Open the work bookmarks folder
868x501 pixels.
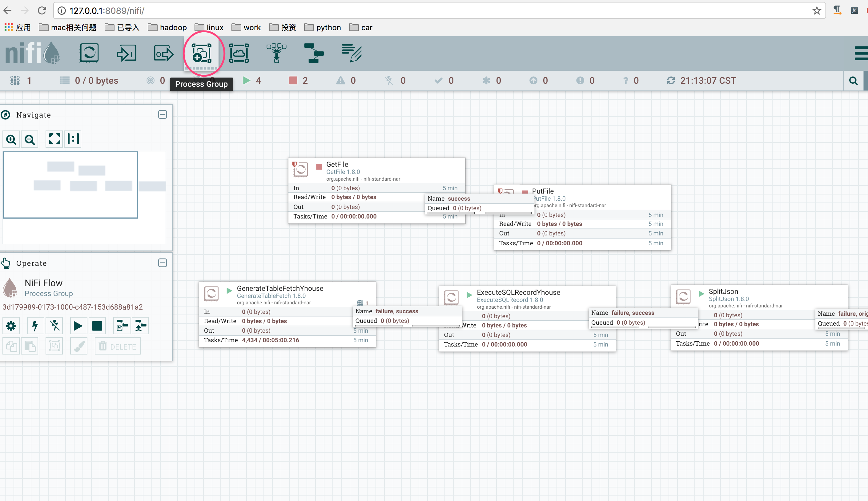246,27
